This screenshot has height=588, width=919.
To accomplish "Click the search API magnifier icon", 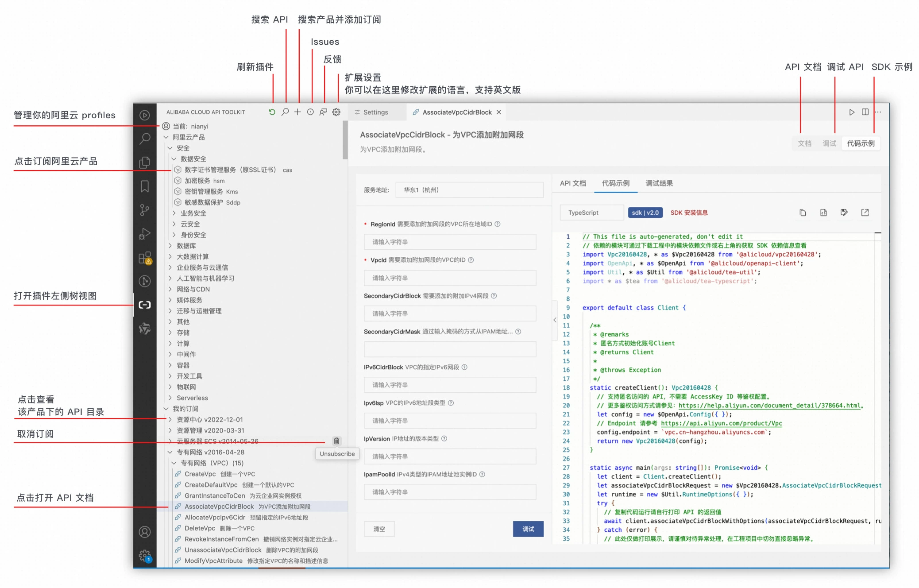I will pos(285,112).
